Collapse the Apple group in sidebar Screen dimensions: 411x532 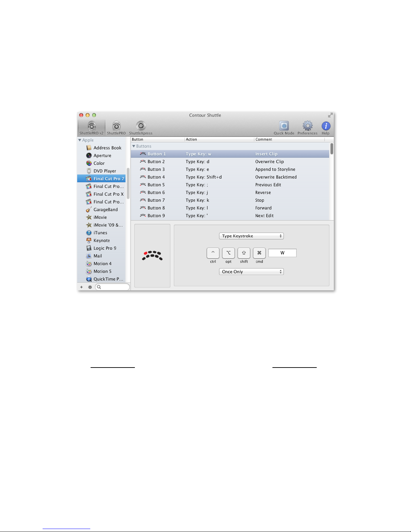(x=80, y=140)
